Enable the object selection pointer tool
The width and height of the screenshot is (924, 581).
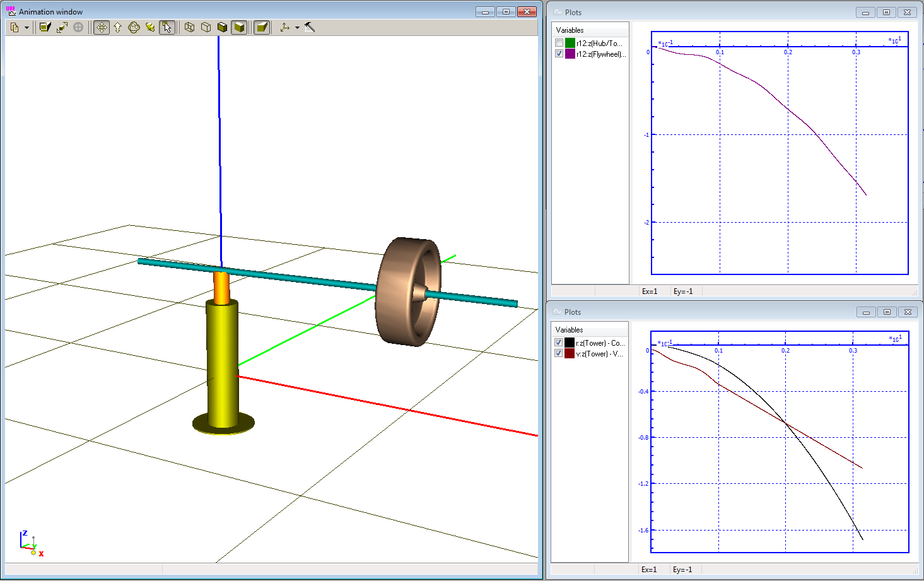point(167,27)
